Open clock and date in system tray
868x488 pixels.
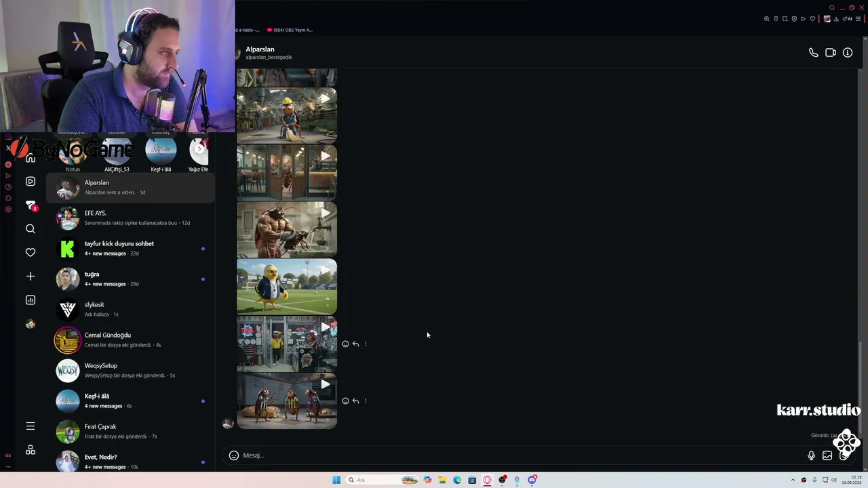(852, 480)
